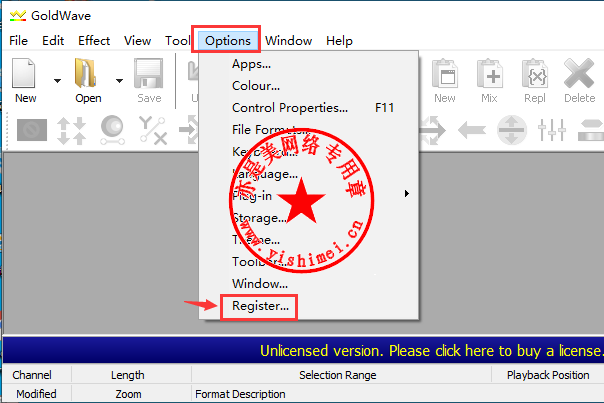
Task: Click the Options menu header
Action: tap(228, 40)
